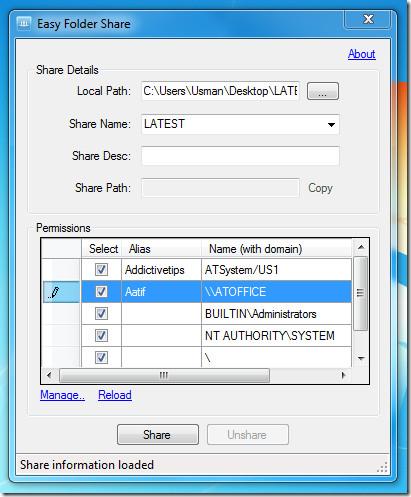
Task: Click the permissions list scroll down arrow
Action: click(x=360, y=358)
